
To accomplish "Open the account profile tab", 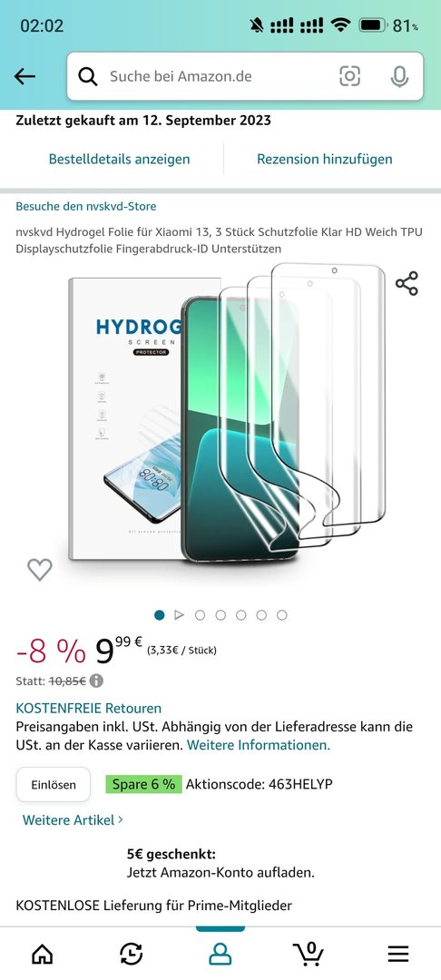I will click(x=220, y=954).
